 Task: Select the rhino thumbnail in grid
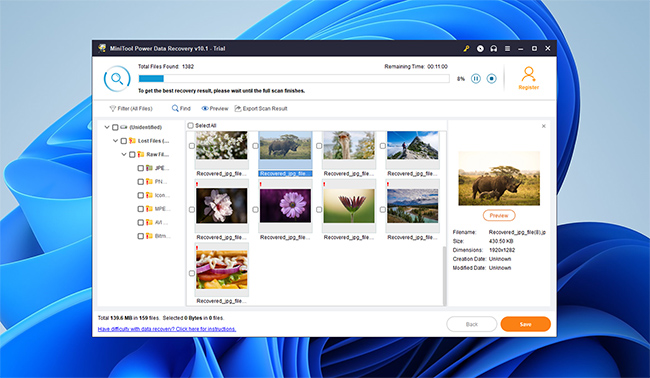click(285, 145)
